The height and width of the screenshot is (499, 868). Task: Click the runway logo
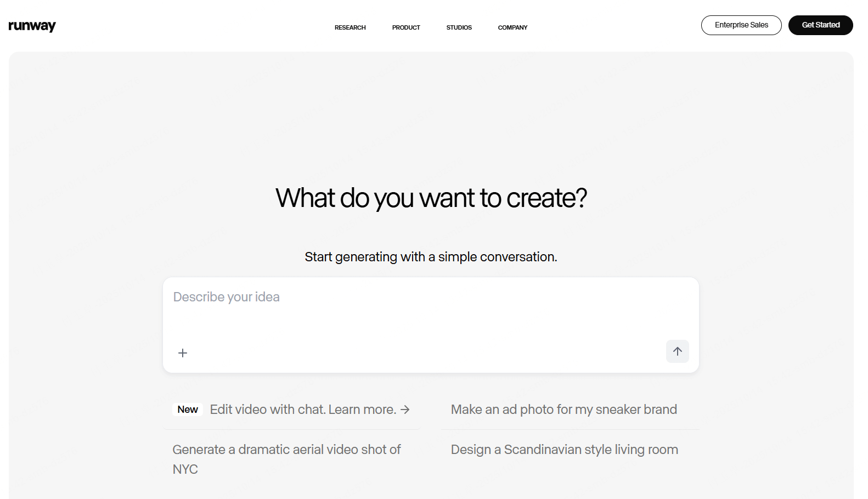[x=32, y=26]
